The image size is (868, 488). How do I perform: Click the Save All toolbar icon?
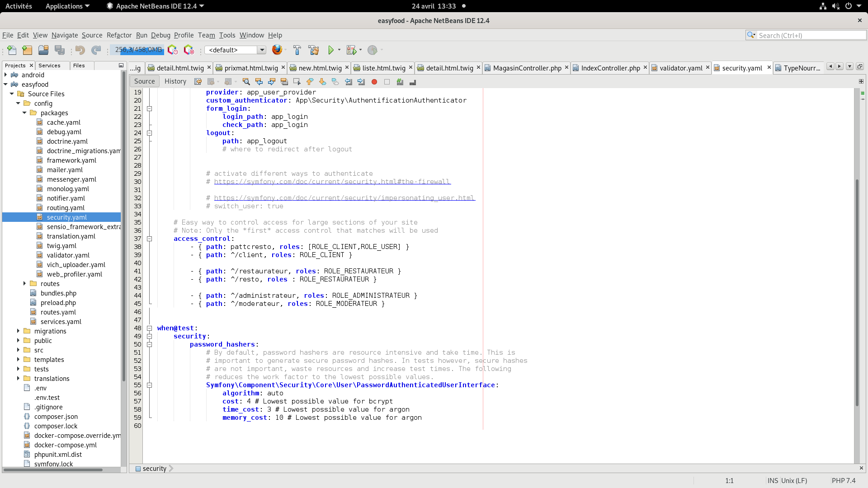(x=60, y=50)
